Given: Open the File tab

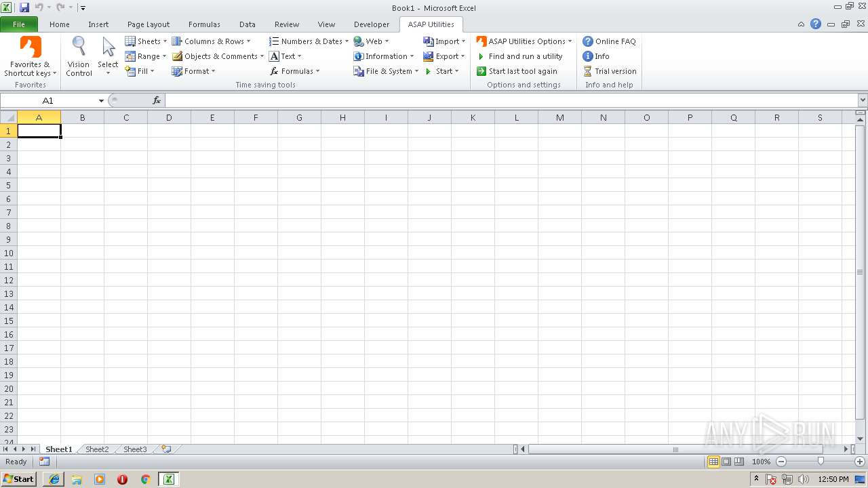Looking at the screenshot, I should coord(19,24).
